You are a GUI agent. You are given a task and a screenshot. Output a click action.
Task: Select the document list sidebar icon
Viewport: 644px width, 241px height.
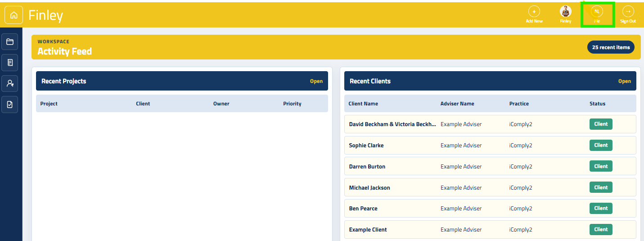10,63
